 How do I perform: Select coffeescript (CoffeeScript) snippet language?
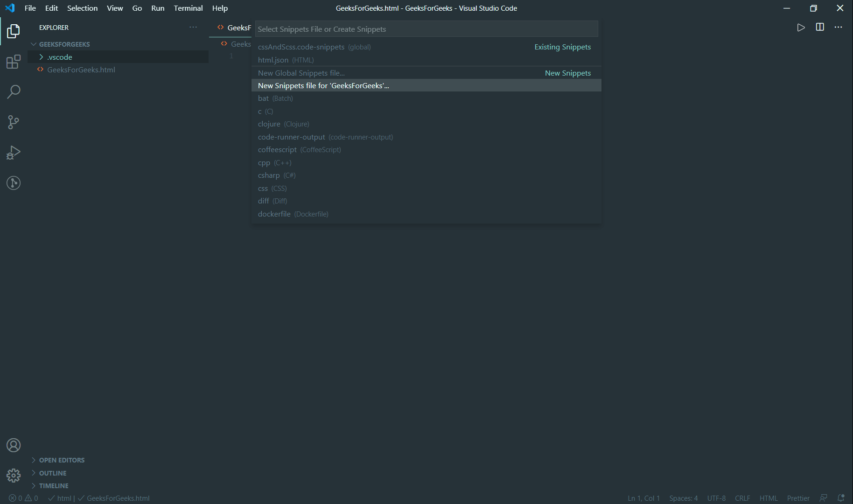pyautogui.click(x=426, y=150)
